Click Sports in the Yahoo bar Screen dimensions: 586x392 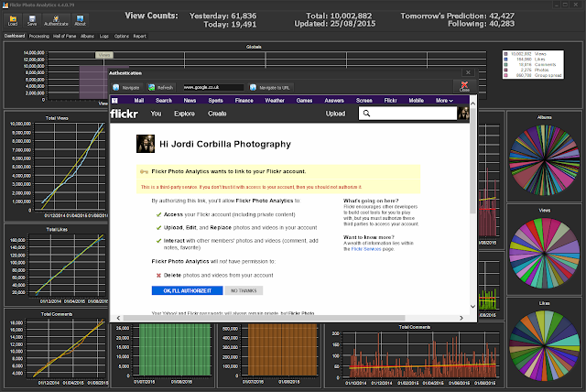[x=216, y=101]
